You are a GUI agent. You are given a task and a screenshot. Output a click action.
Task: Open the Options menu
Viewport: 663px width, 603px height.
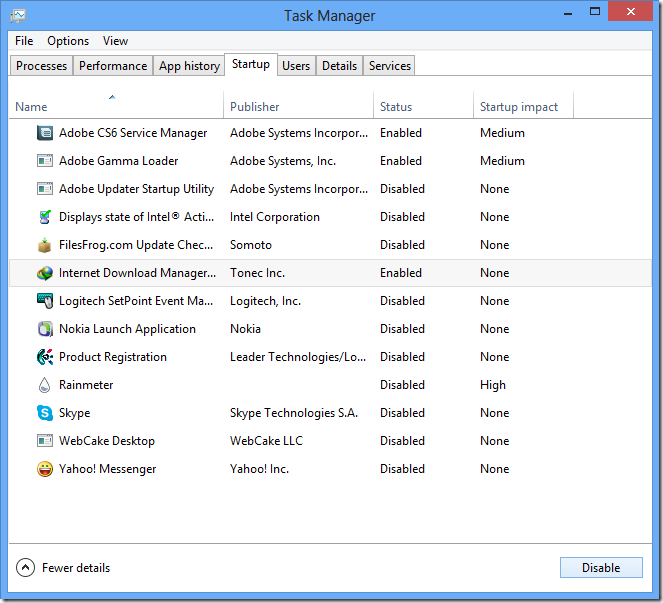point(68,41)
